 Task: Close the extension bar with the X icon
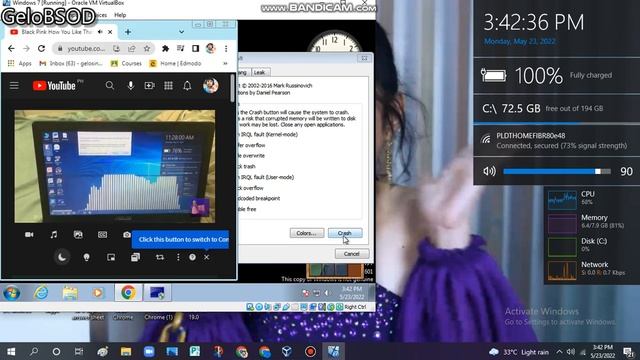click(207, 257)
